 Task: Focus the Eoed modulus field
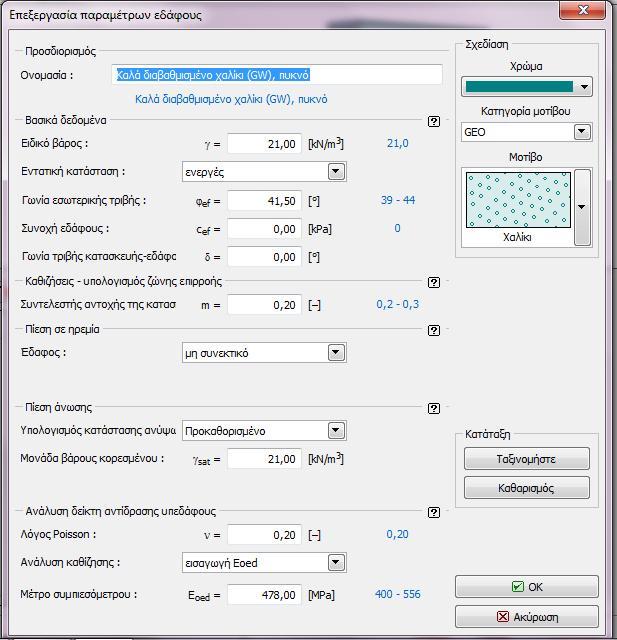pos(264,594)
